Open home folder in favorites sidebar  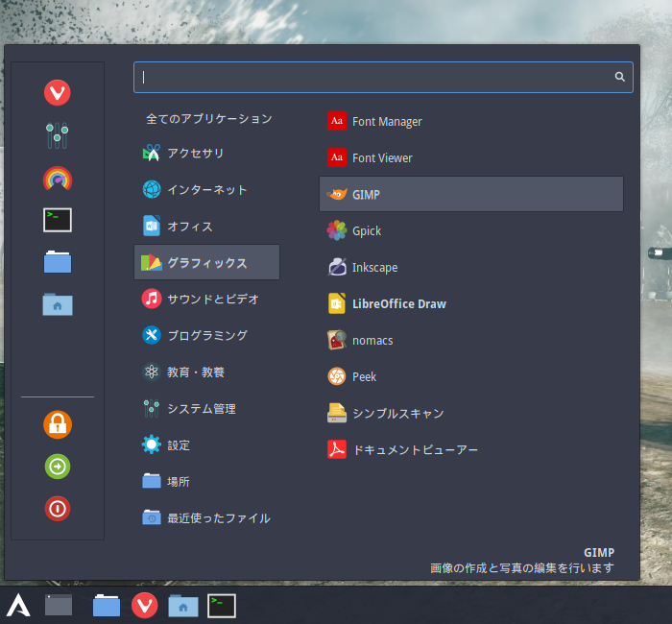[x=58, y=304]
